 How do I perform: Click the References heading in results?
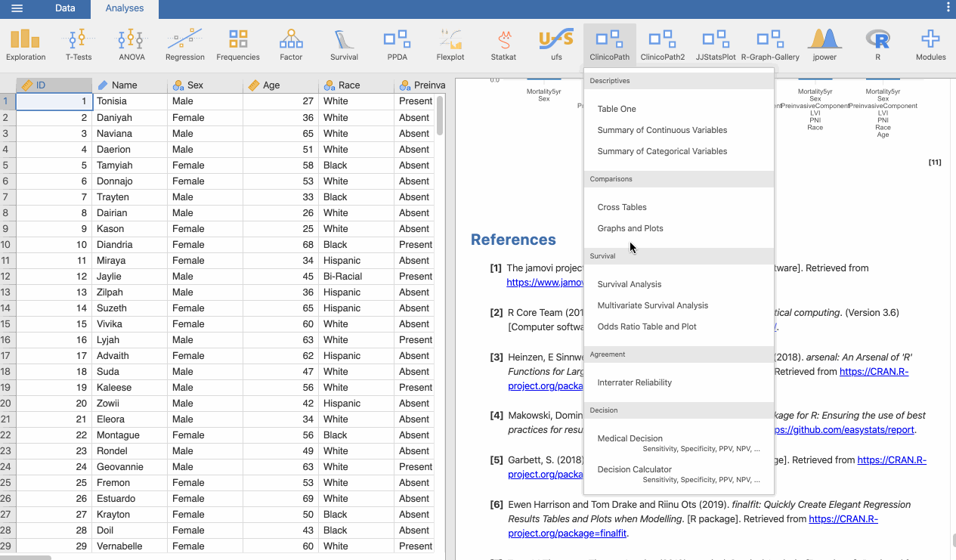click(x=513, y=240)
